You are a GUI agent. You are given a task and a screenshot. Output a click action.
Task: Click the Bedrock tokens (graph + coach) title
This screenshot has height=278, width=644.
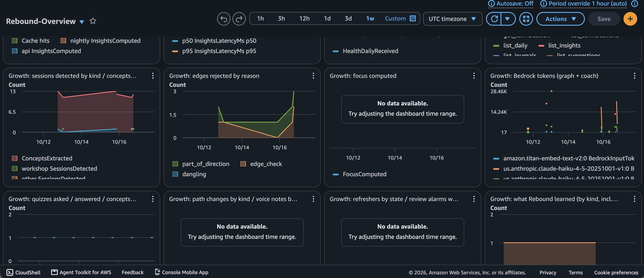pos(544,76)
